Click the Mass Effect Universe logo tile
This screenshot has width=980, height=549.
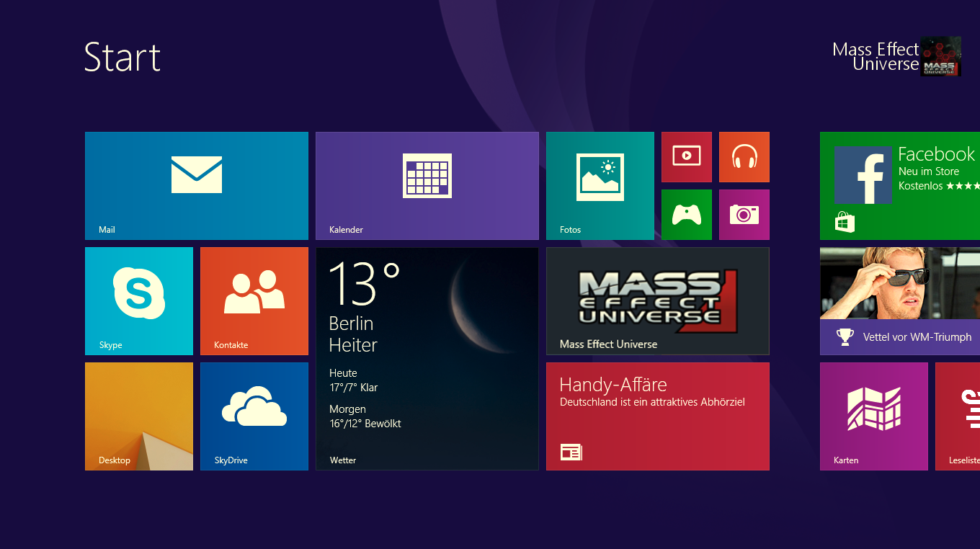tap(657, 300)
